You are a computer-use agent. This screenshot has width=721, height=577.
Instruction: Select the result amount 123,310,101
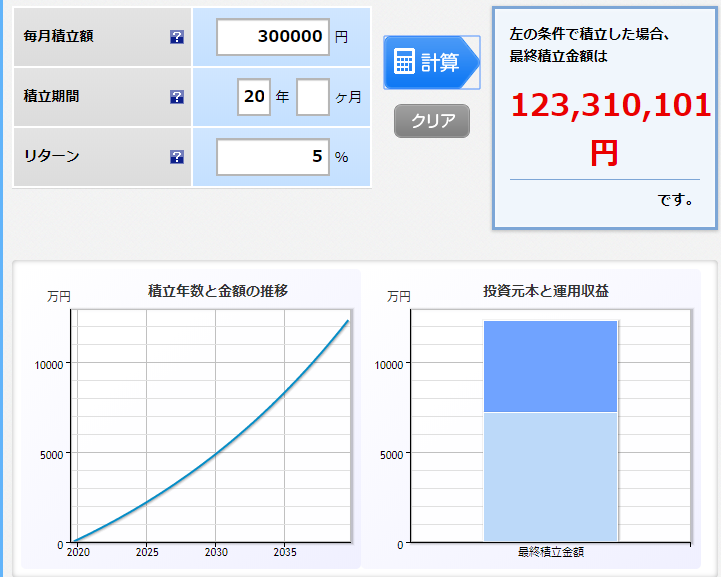[x=611, y=105]
